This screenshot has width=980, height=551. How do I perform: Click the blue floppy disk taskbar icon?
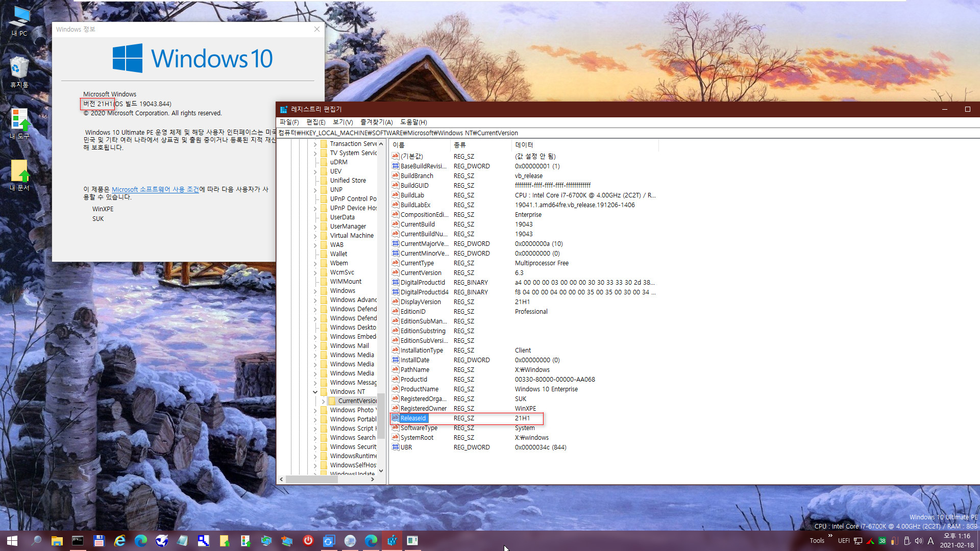coord(99,541)
